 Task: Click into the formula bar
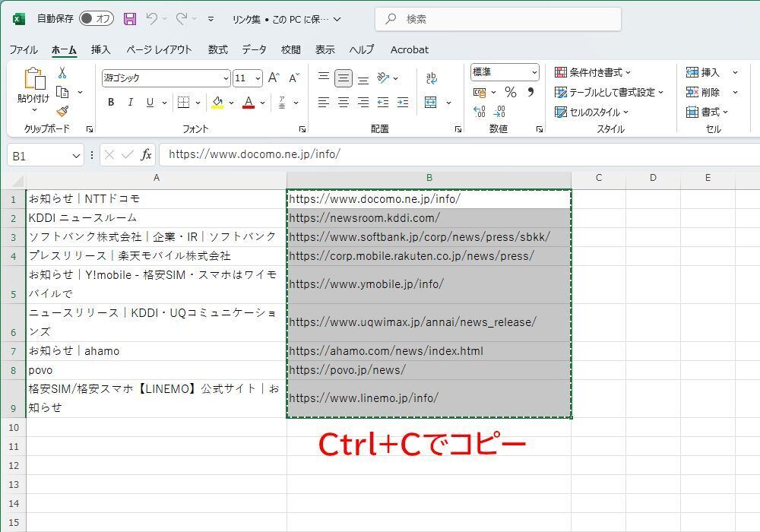pos(459,154)
